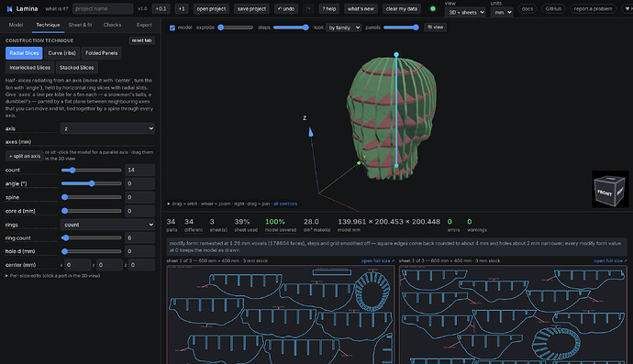Viewport: 633px width, 364px height.
Task: Toggle the model checkbox
Action: click(x=172, y=28)
